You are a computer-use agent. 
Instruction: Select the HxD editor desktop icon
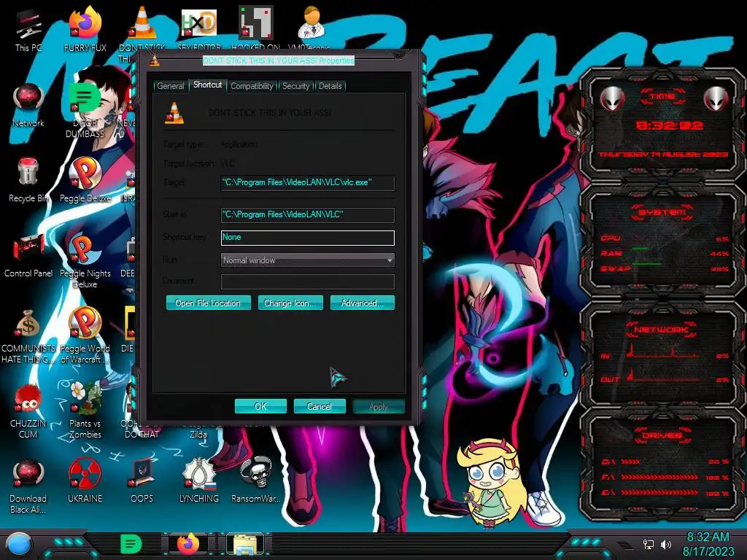pos(199,28)
